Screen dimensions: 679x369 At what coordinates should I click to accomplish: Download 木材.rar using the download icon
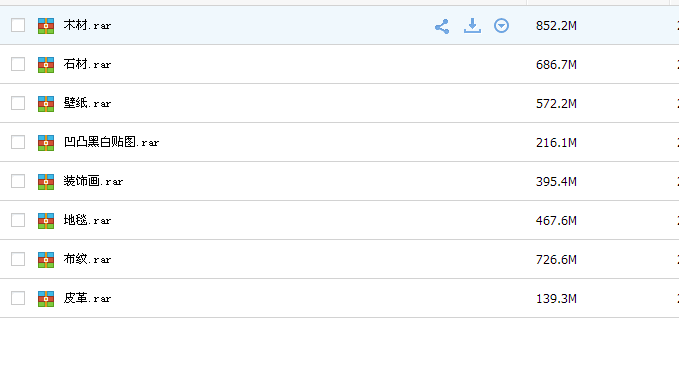(472, 26)
